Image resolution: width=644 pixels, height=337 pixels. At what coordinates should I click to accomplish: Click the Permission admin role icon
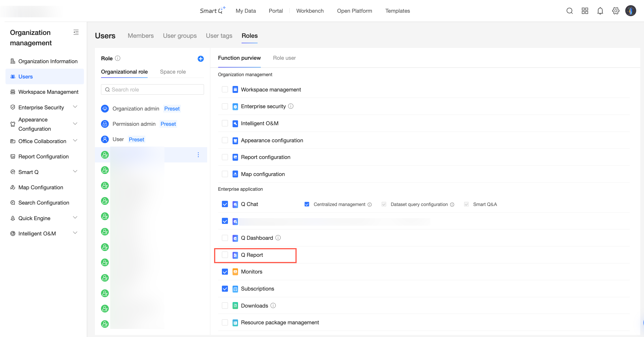(x=105, y=124)
